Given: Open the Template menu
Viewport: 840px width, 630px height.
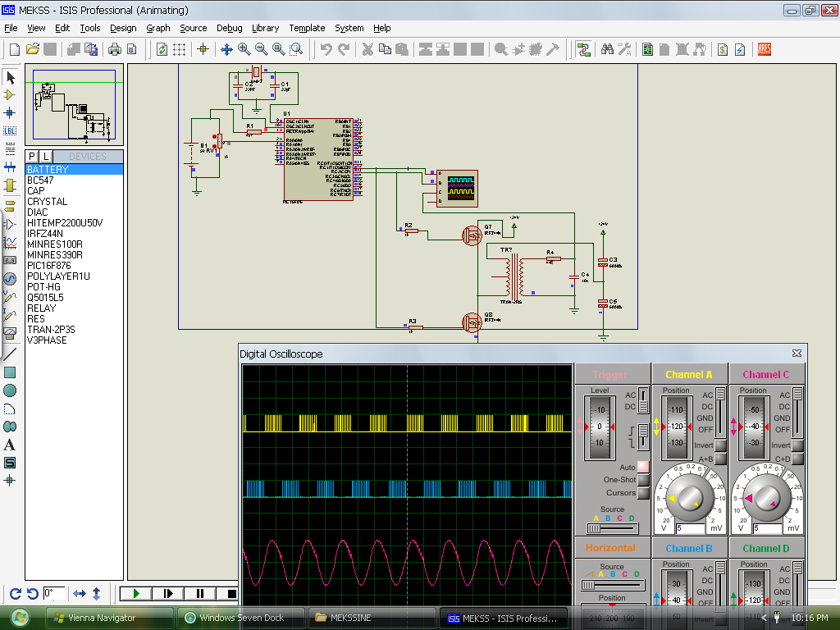Looking at the screenshot, I should [x=307, y=28].
